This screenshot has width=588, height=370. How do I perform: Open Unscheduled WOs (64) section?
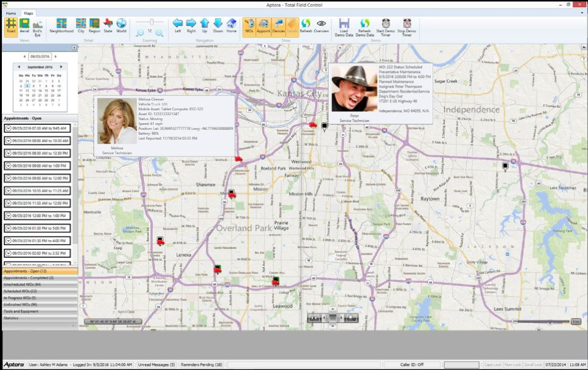pos(40,284)
